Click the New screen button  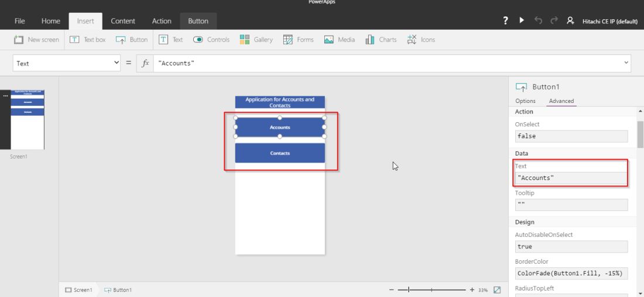click(x=36, y=40)
